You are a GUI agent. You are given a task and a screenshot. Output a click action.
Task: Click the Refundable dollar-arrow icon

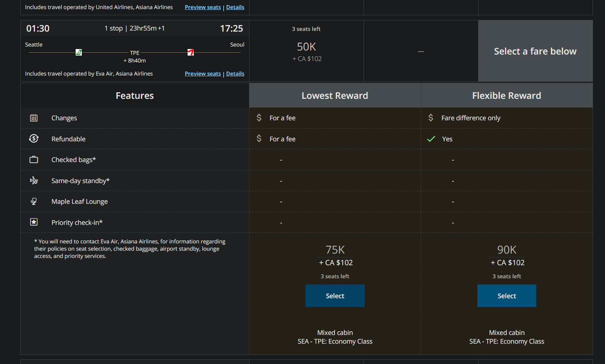(34, 138)
